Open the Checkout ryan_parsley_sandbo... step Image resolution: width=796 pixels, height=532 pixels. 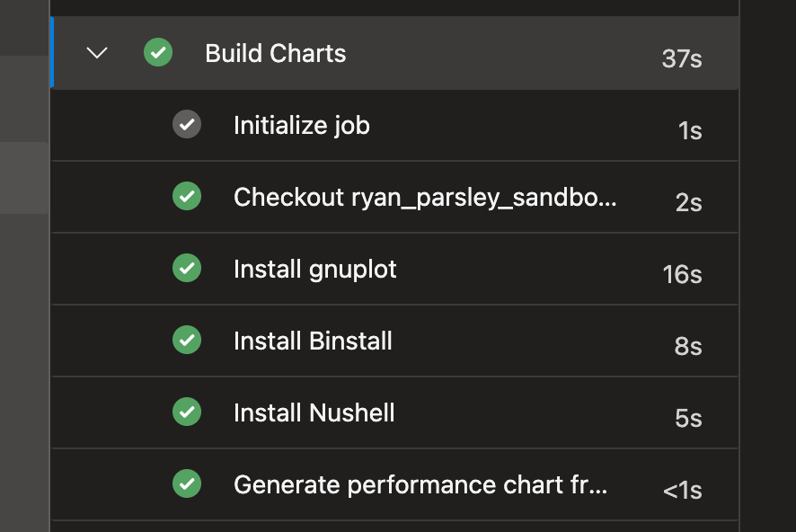tap(425, 197)
